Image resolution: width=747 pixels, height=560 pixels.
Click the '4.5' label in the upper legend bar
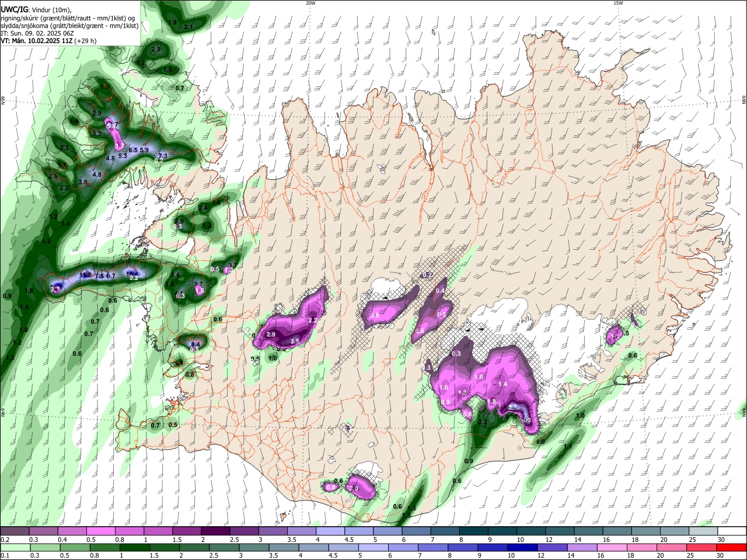[349, 540]
